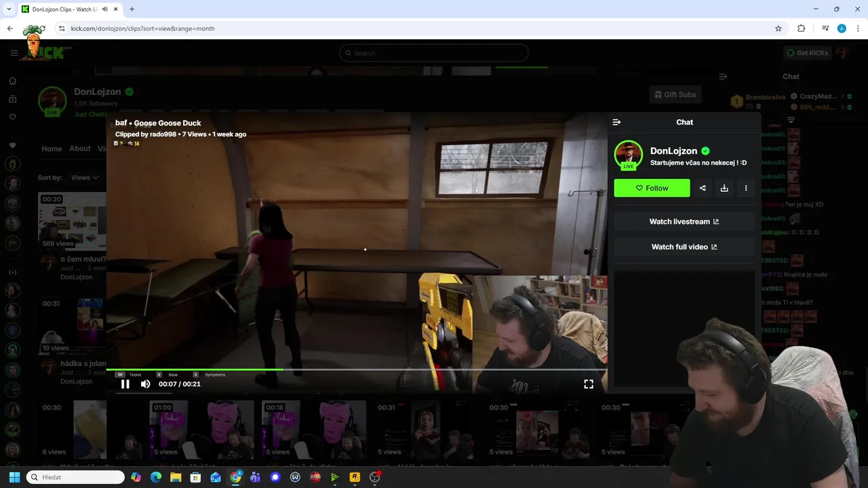Switch to the Home channel tab
Screen dimensions: 868x488
pos(52,149)
